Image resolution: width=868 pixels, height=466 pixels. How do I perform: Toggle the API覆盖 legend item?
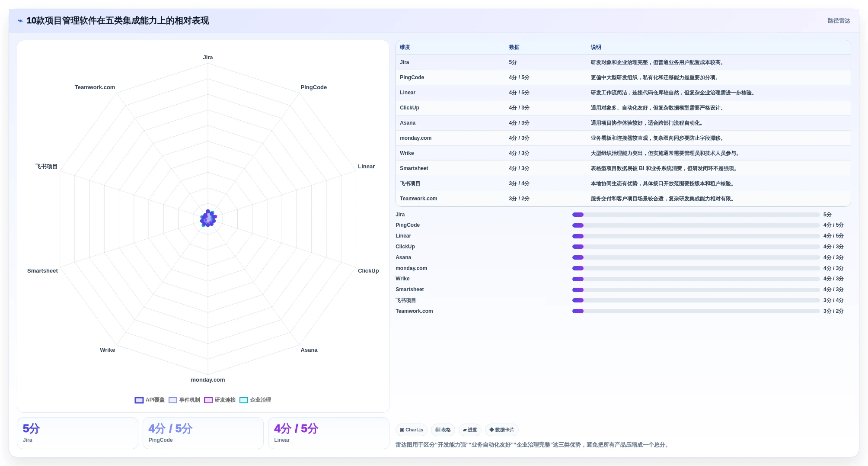[x=150, y=400]
